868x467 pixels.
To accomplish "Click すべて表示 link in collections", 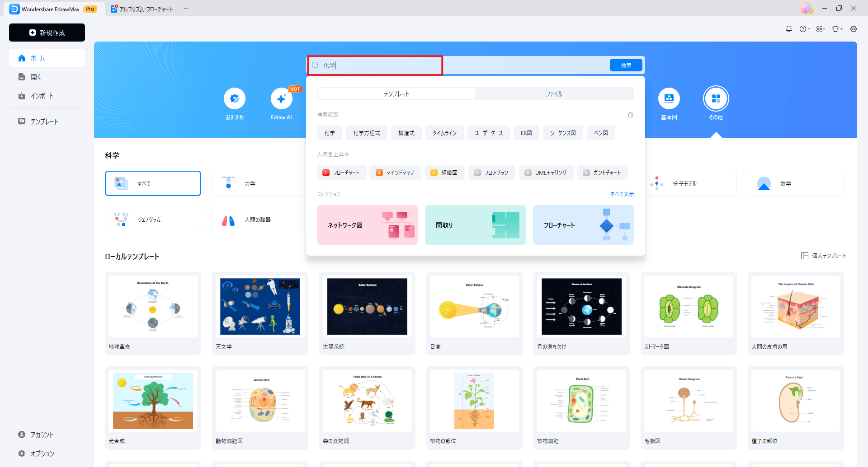I will coord(622,194).
